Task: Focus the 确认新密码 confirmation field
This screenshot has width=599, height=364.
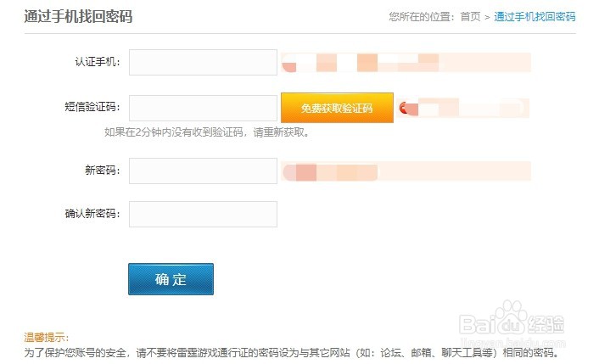Action: pyautogui.click(x=203, y=214)
